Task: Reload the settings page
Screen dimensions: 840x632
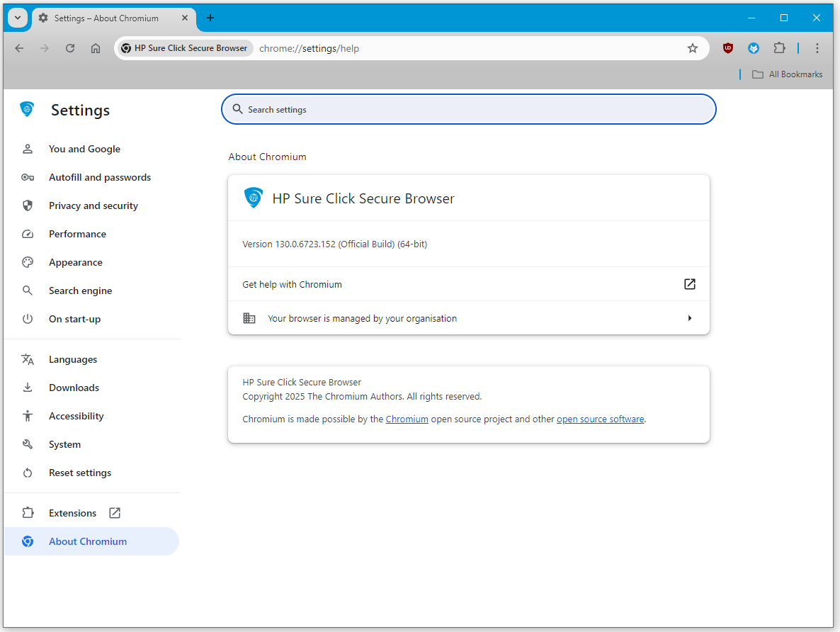Action: click(x=69, y=48)
